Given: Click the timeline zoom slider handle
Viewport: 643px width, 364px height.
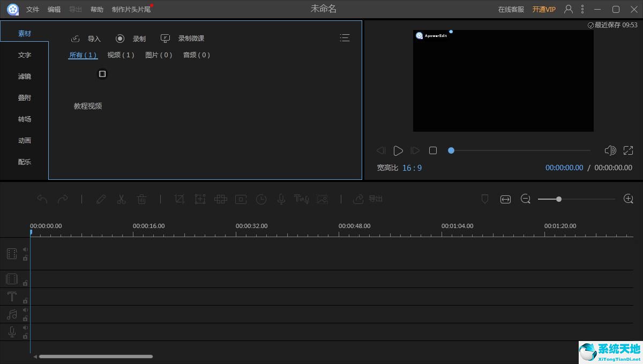Looking at the screenshot, I should coord(559,199).
